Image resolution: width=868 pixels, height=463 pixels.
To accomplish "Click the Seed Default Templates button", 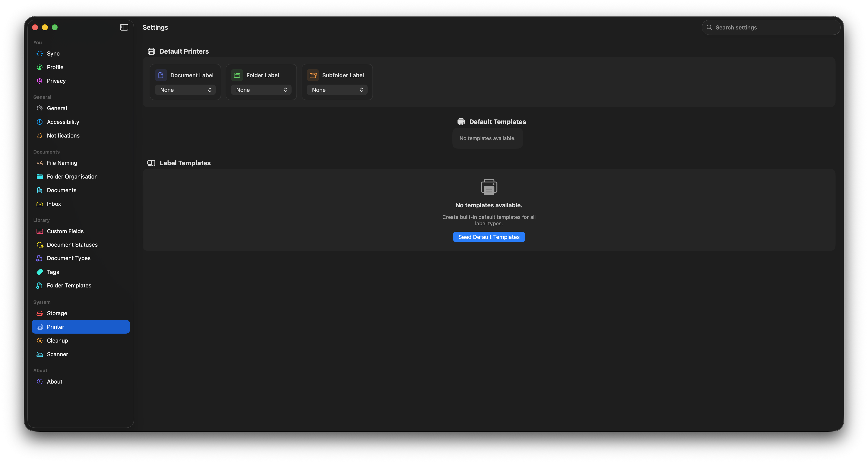I will tap(489, 237).
